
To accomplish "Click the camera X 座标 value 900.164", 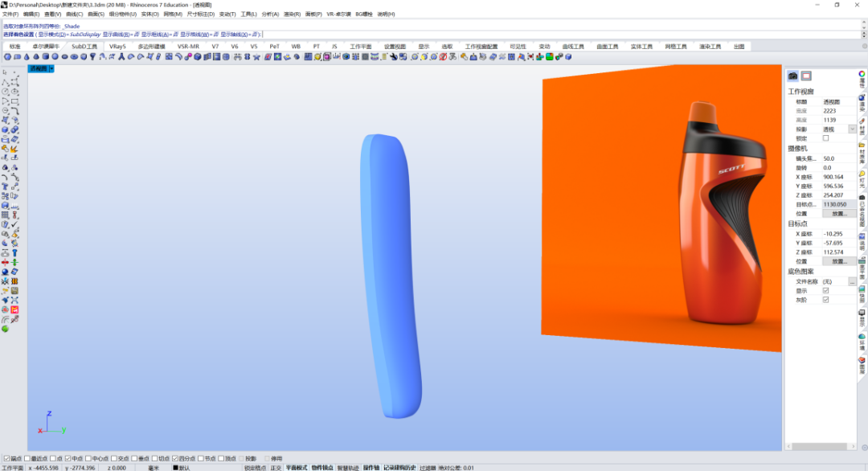I will click(838, 177).
